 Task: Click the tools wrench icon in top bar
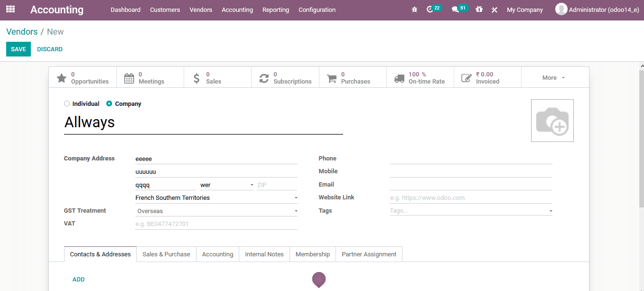pyautogui.click(x=494, y=9)
